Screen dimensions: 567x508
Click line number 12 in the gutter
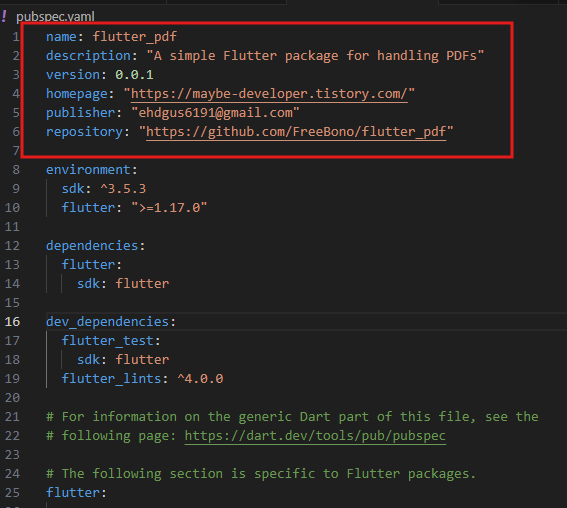click(x=12, y=246)
